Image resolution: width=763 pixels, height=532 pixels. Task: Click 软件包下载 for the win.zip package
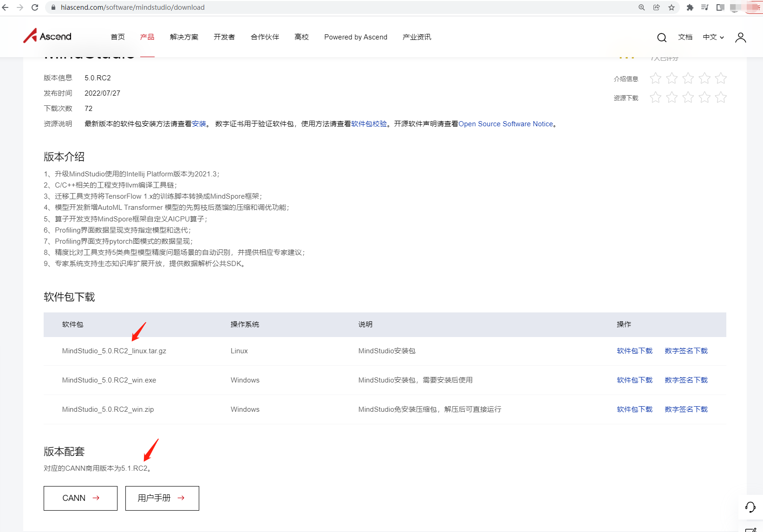tap(635, 409)
